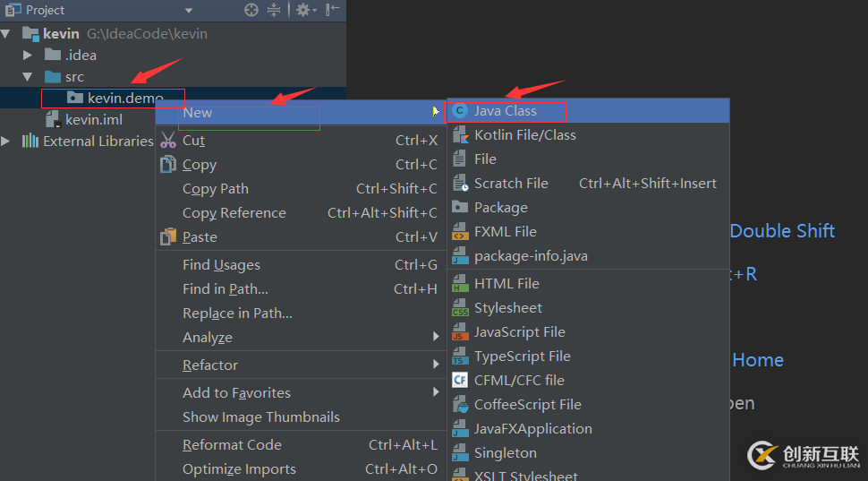The width and height of the screenshot is (868, 481).
Task: Click the Project panel title label
Action: 45,10
